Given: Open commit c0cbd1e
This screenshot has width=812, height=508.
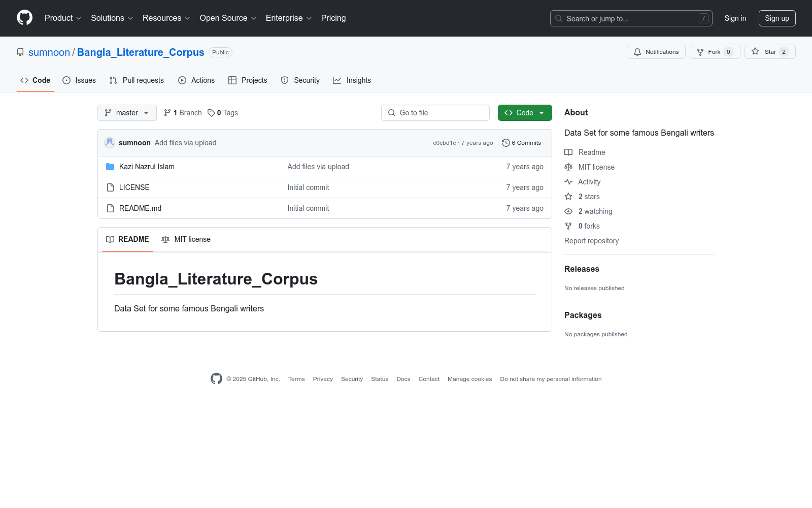Looking at the screenshot, I should pos(445,143).
